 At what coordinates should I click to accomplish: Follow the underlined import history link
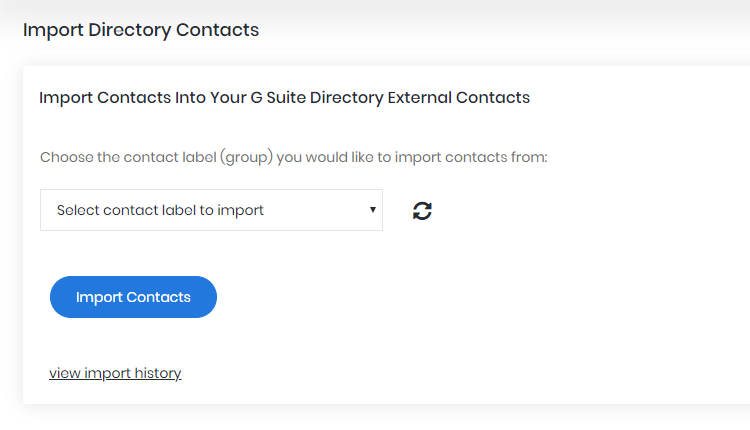point(115,373)
